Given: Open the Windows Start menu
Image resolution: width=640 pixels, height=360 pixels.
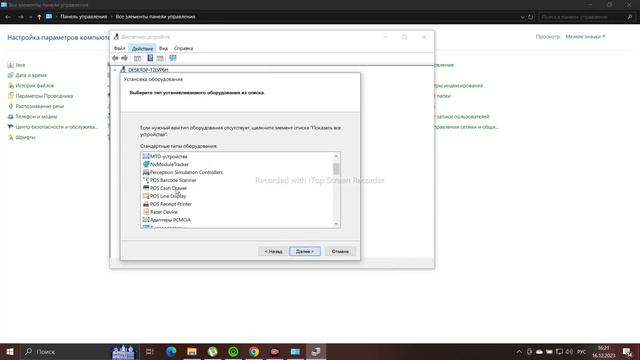Looking at the screenshot, I should tap(10, 351).
